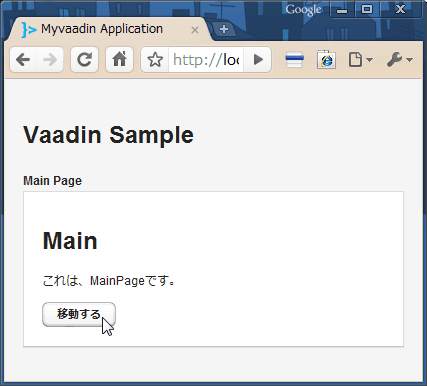This screenshot has width=427, height=386.
Task: Click the Google logo in title bar
Action: click(303, 9)
